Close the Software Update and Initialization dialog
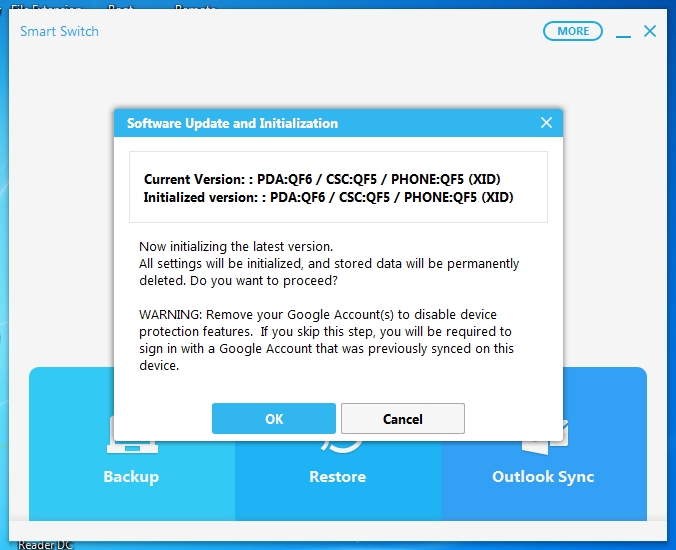Viewport: 676px width, 550px height. 546,123
